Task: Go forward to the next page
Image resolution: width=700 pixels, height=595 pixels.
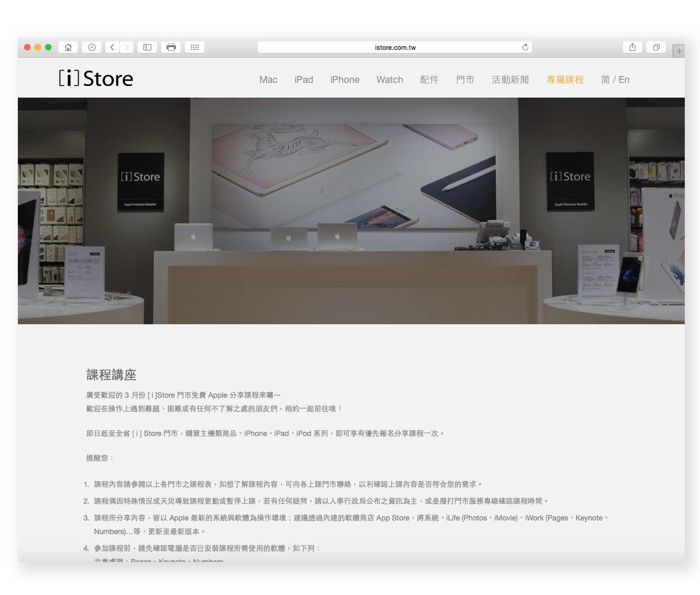Action: (127, 47)
